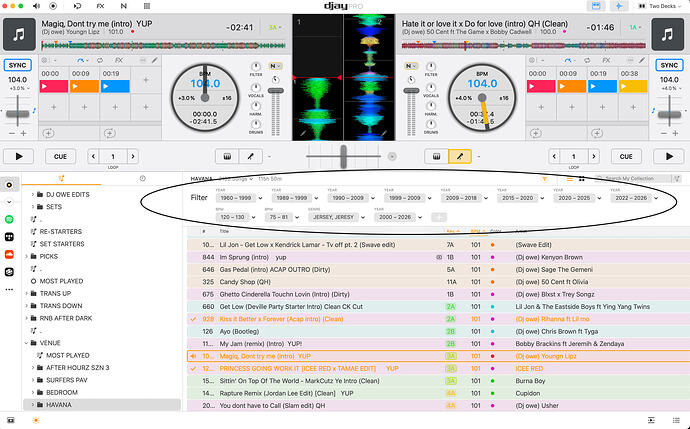Start playback on deck 2
The width and height of the screenshot is (690, 429).
point(669,156)
